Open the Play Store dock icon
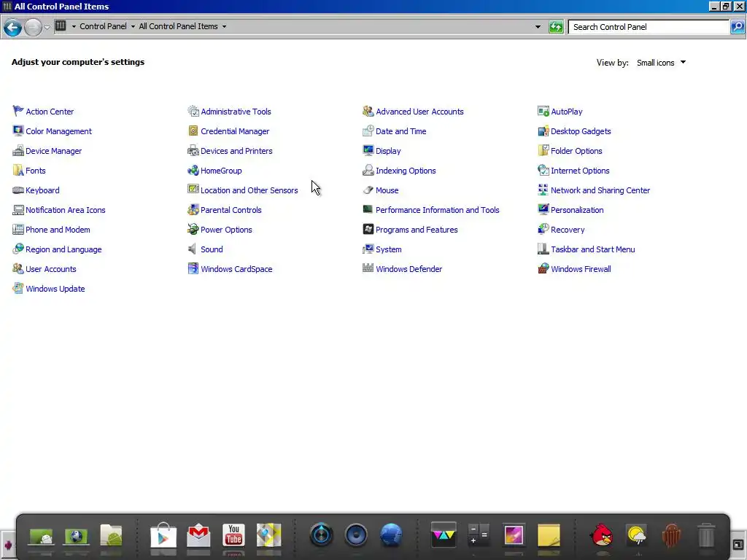Image resolution: width=747 pixels, height=560 pixels. [163, 535]
